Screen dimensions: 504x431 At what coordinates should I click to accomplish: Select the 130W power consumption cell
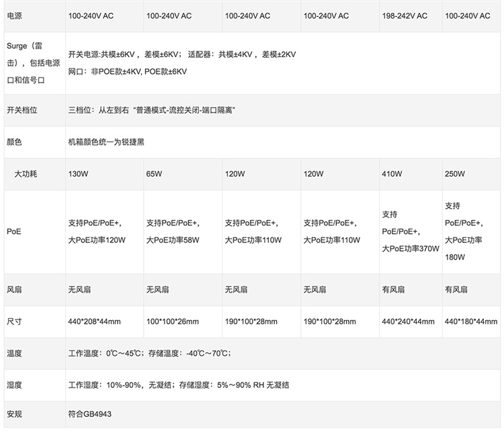[78, 174]
